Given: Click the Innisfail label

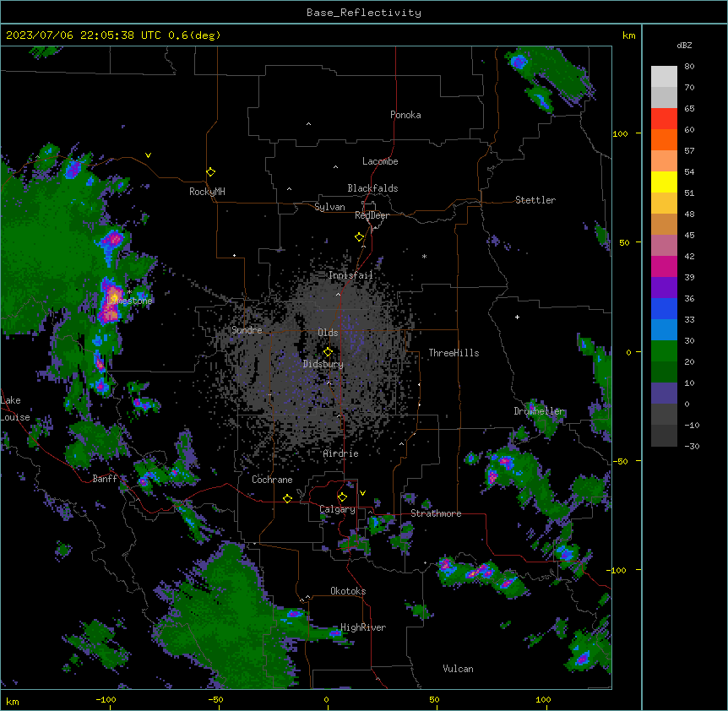Looking at the screenshot, I should click(x=350, y=275).
